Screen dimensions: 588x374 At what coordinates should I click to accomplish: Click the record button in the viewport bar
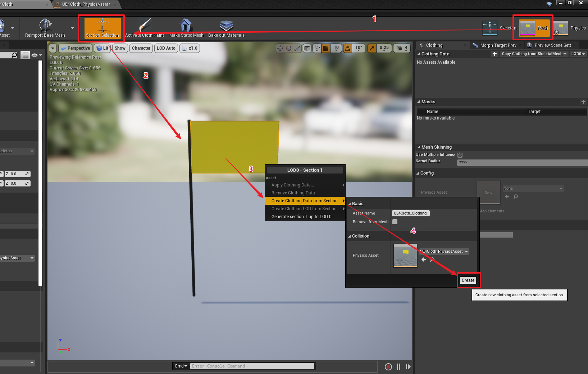pos(388,367)
